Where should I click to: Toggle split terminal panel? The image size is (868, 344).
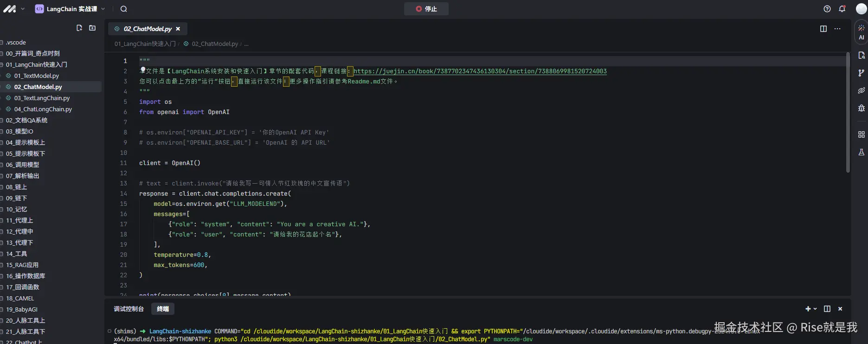pos(827,309)
